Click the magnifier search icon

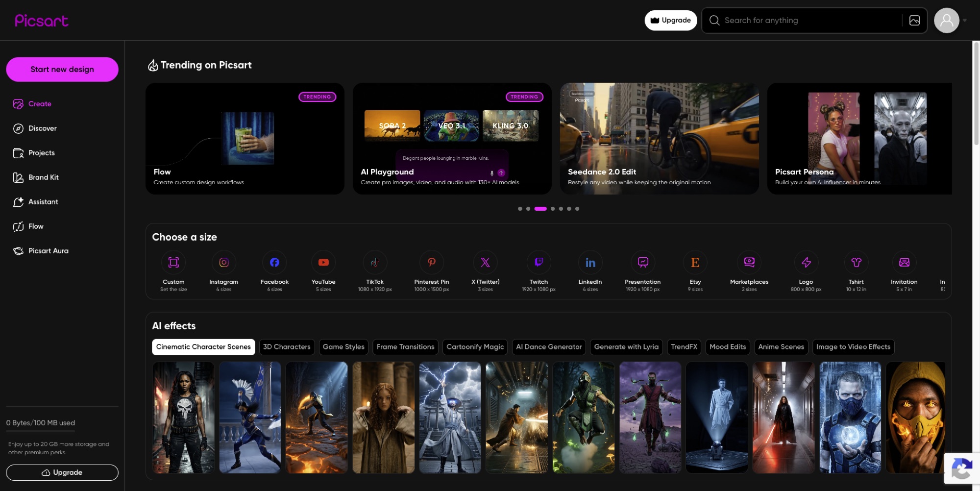coord(714,20)
